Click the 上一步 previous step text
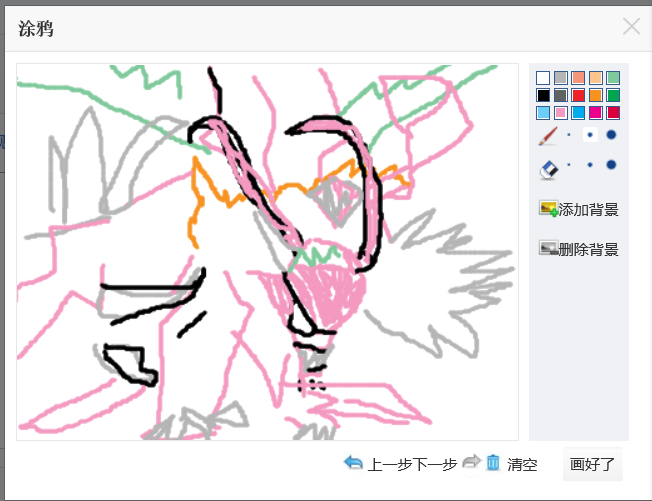The width and height of the screenshot is (652, 501). (389, 464)
